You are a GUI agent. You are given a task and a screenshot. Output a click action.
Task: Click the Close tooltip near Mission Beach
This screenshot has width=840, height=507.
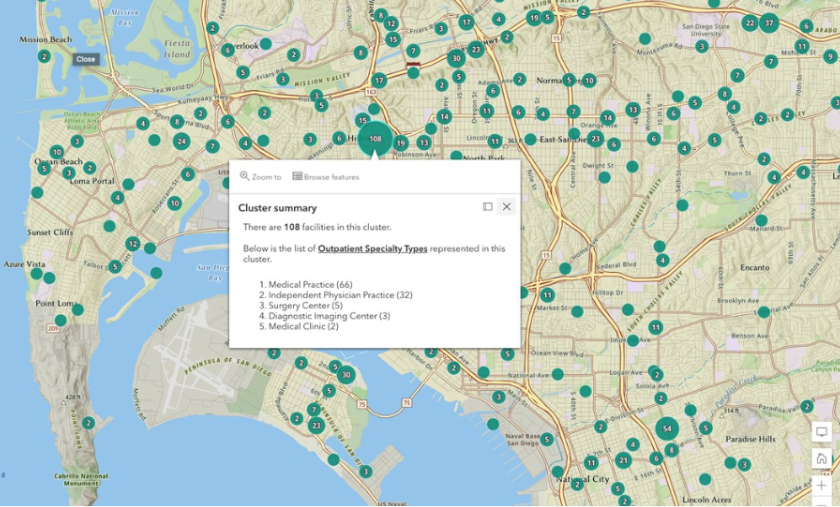point(86,59)
